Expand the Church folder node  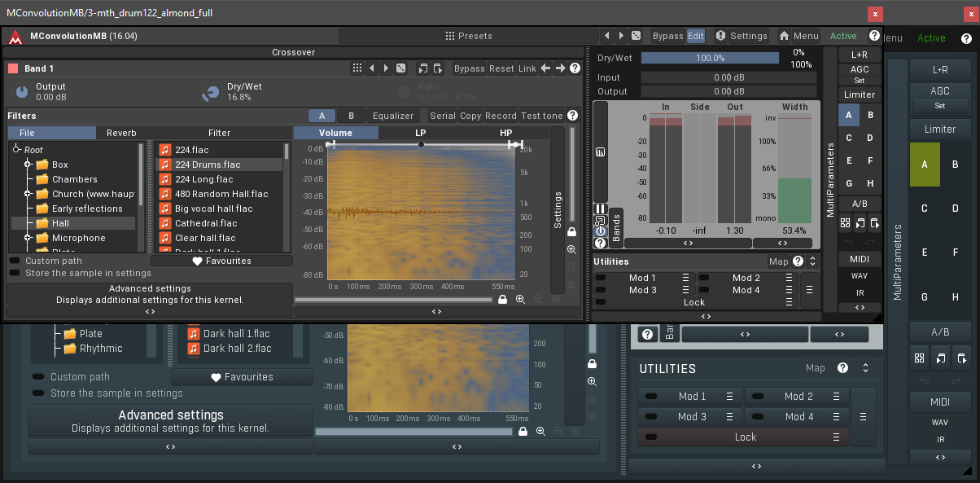coord(28,194)
